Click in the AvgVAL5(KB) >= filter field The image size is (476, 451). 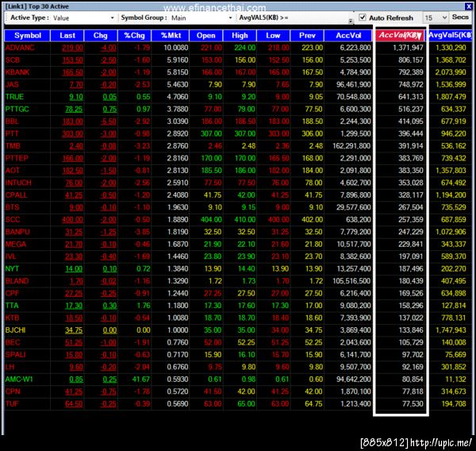click(x=320, y=17)
